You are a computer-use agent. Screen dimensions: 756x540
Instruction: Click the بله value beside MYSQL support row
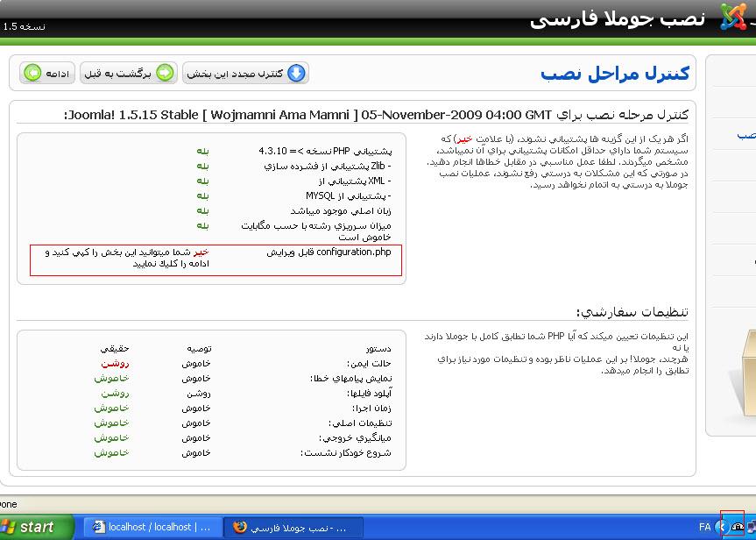[x=202, y=195]
